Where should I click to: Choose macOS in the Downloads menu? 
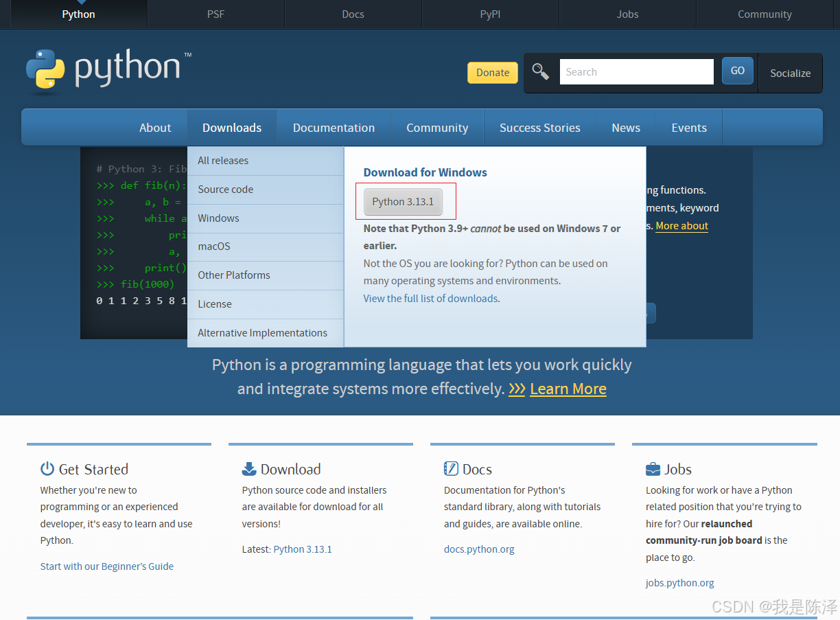(x=266, y=246)
